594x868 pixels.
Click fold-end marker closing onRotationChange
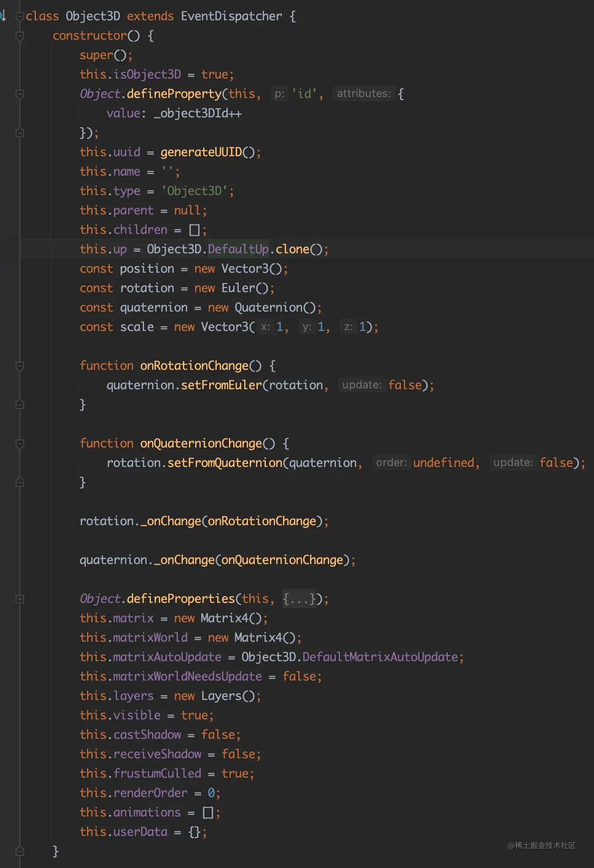[19, 404]
